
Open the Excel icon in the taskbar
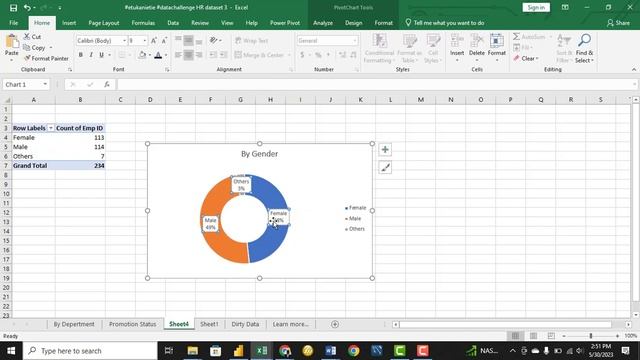click(x=262, y=351)
